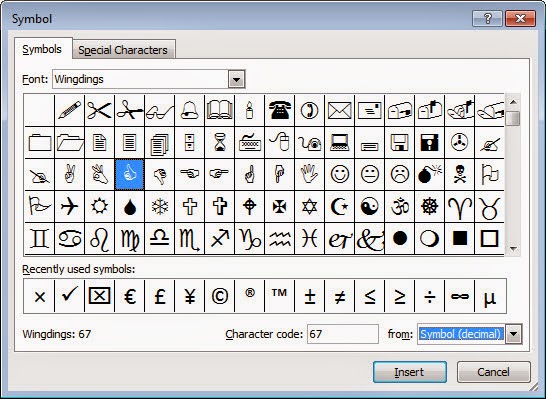Choose the recently used plus-minus sign
Screen dimensions: 546x399
point(309,296)
